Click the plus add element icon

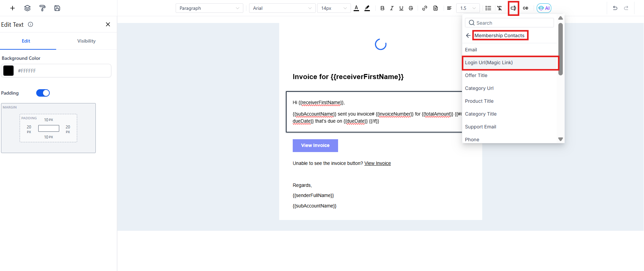[x=13, y=8]
